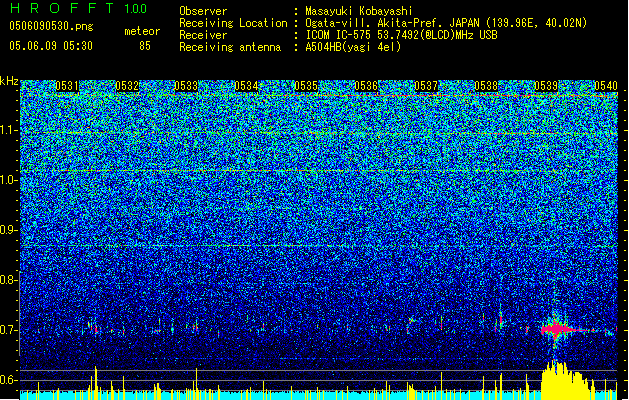Viewport: 629px width, 400px height.
Task: Click the 0539 time marker
Action: point(546,86)
